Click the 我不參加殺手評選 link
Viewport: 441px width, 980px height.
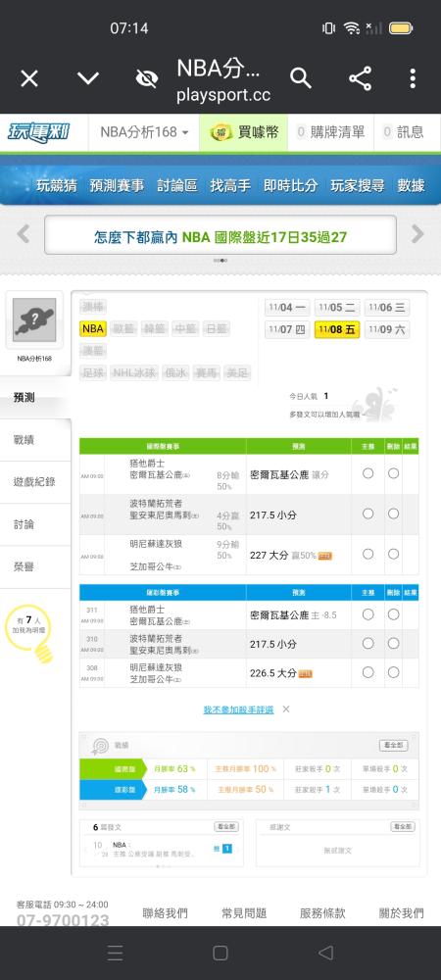238,710
